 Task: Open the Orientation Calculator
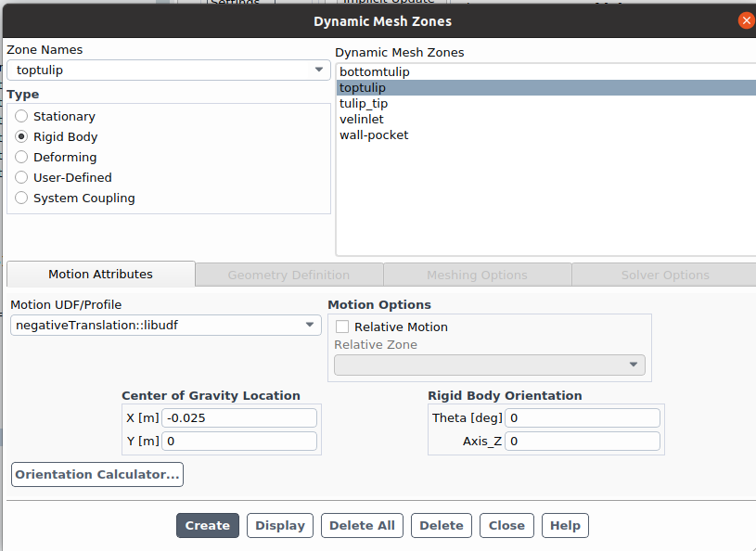(x=97, y=475)
